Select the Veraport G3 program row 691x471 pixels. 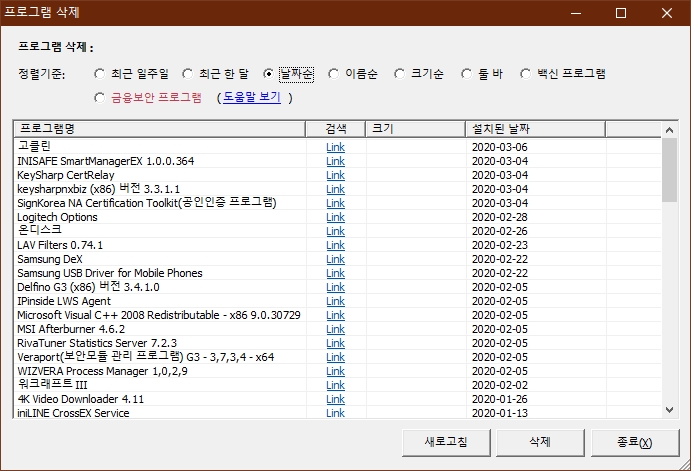(x=337, y=357)
